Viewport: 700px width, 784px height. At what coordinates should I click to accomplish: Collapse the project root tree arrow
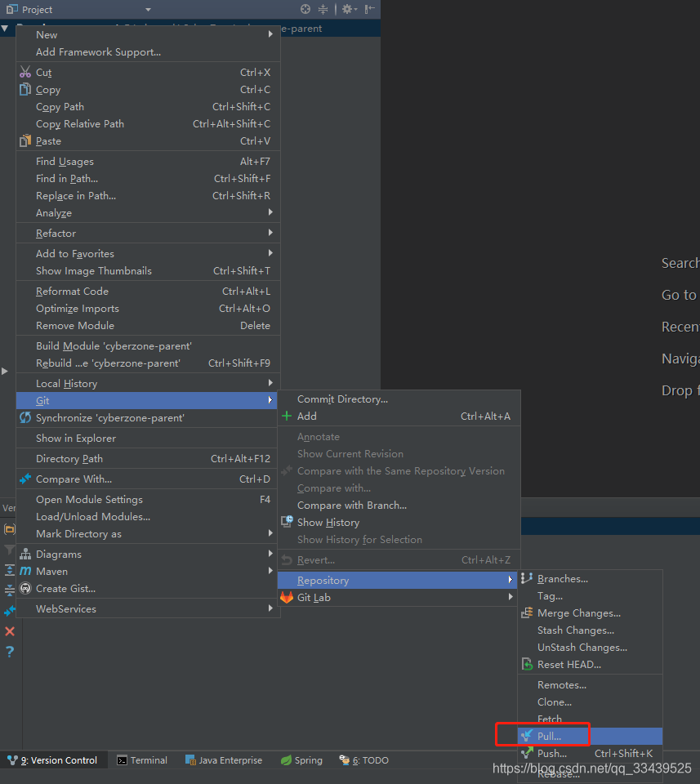(5, 29)
